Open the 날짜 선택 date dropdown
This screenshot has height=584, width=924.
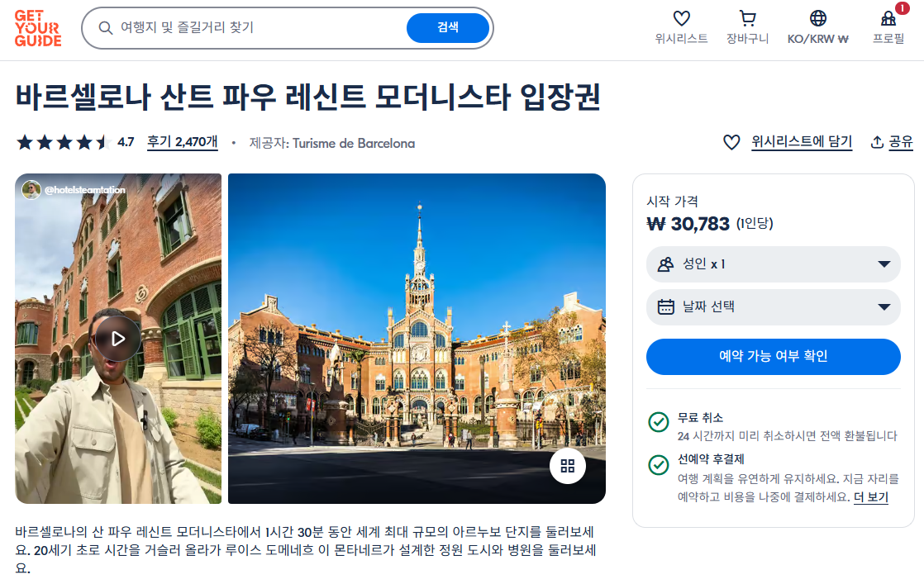pyautogui.click(x=773, y=306)
